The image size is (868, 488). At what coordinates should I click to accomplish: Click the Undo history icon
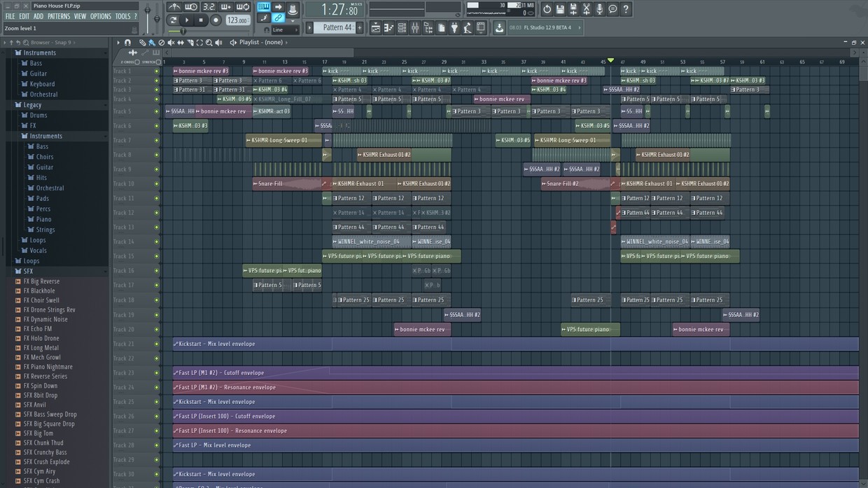547,8
